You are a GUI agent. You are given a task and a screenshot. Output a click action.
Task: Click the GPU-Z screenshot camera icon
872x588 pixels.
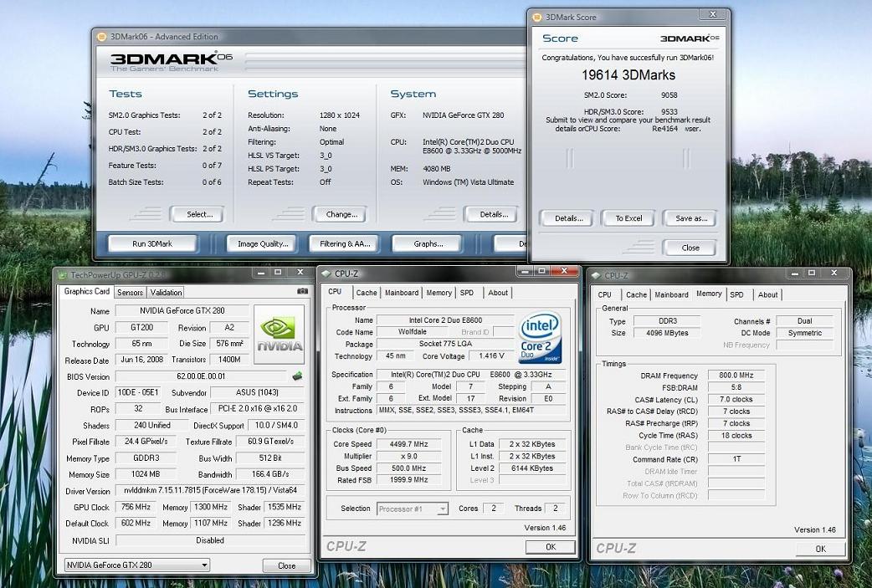pyautogui.click(x=302, y=291)
